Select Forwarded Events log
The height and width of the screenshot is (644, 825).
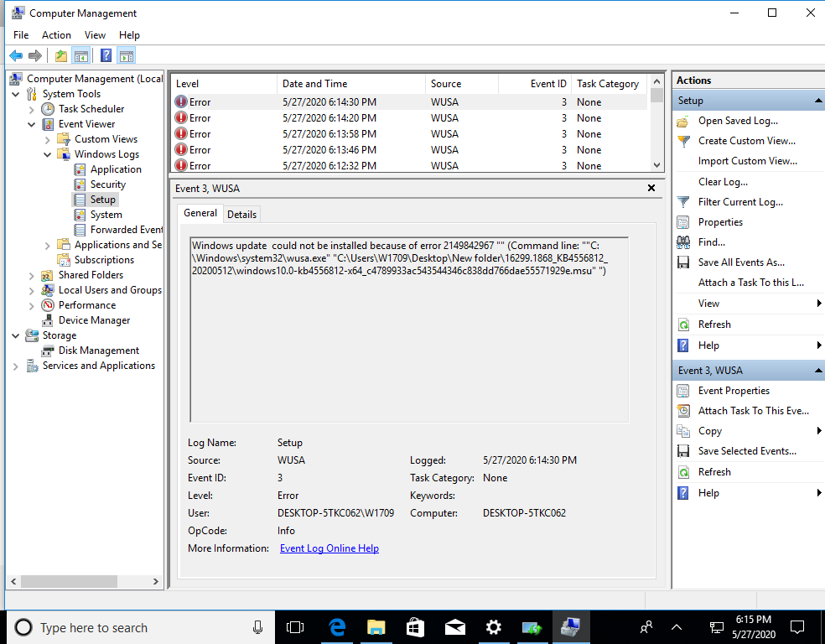127,230
